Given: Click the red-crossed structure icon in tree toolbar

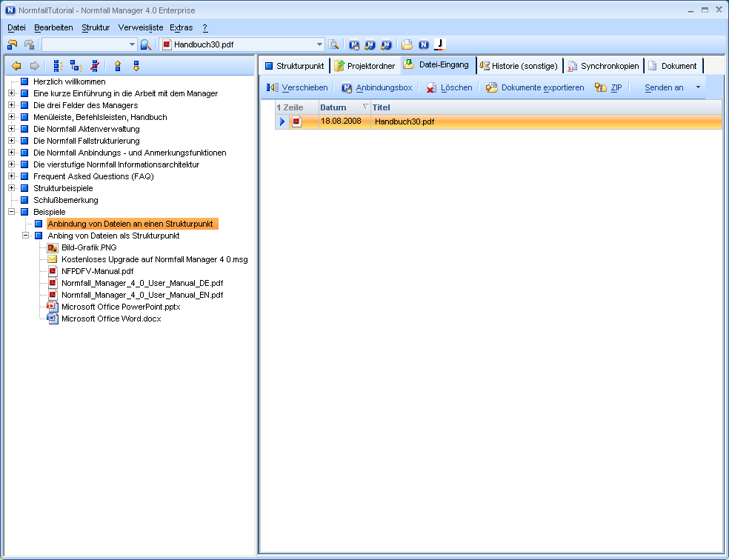Looking at the screenshot, I should point(94,66).
